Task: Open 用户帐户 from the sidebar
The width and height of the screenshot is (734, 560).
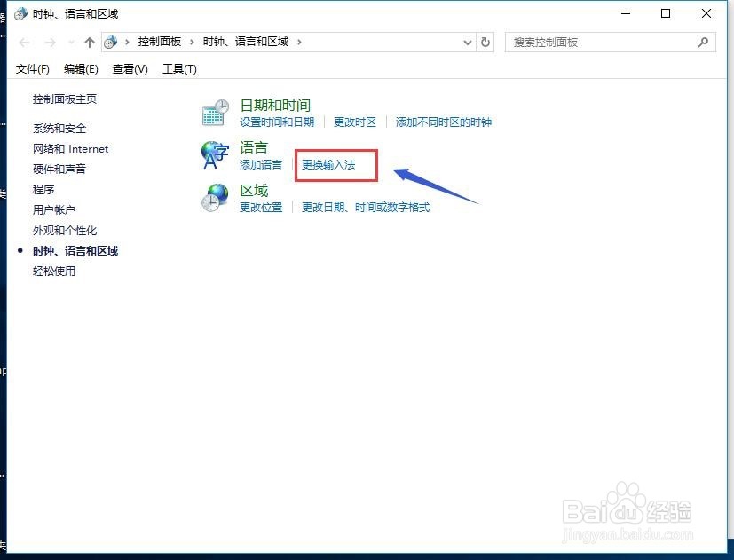Action: coord(53,209)
